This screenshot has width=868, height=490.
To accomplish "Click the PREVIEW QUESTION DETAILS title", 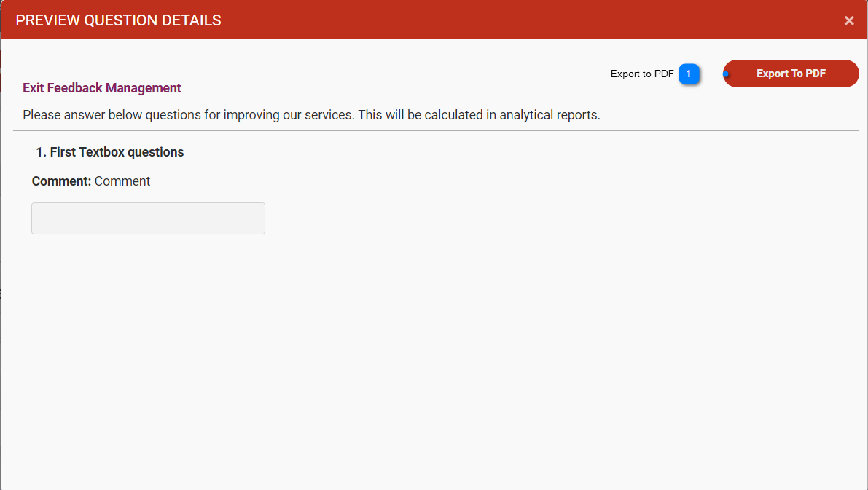I will pos(118,20).
